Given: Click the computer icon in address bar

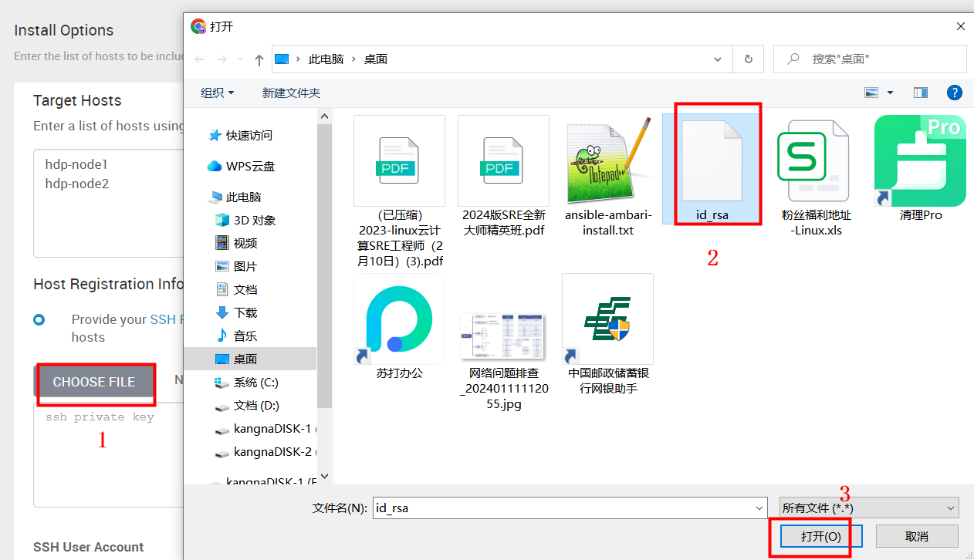Looking at the screenshot, I should (282, 59).
